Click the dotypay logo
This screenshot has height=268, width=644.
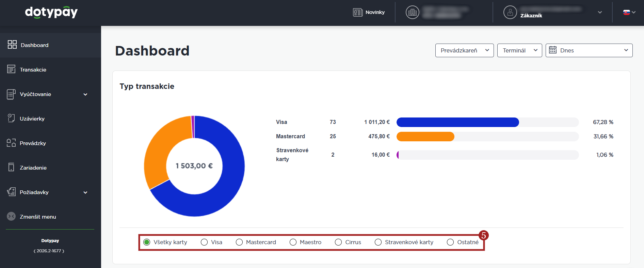tap(51, 12)
